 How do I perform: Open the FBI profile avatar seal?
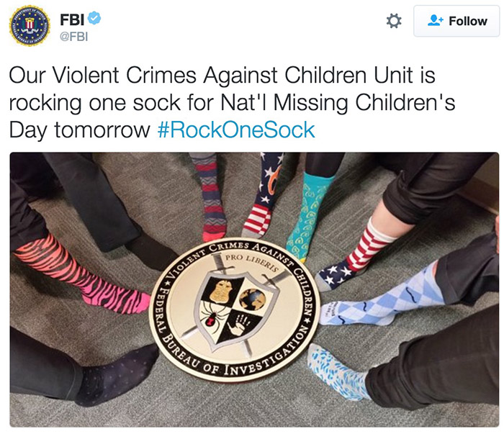[x=30, y=26]
